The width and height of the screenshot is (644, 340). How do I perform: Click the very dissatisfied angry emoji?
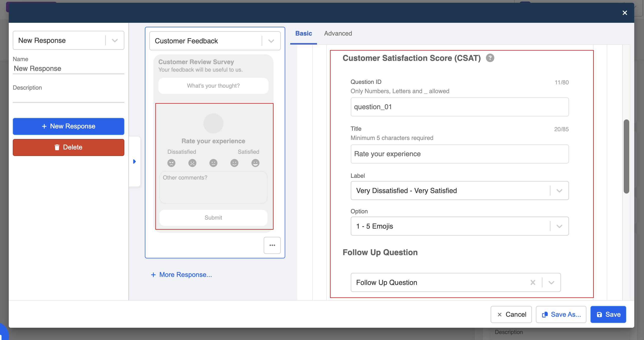pos(171,163)
